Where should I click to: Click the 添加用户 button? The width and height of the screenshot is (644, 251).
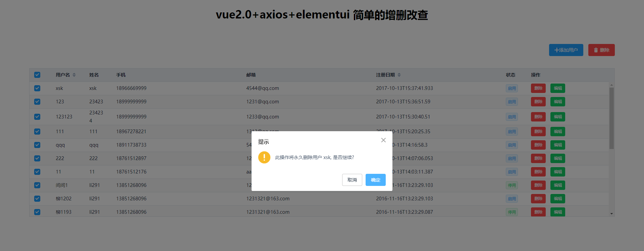[566, 50]
